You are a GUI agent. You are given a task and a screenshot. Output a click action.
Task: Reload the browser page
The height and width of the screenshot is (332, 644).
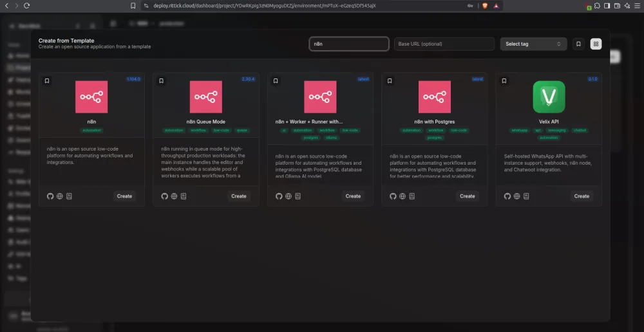[x=26, y=6]
